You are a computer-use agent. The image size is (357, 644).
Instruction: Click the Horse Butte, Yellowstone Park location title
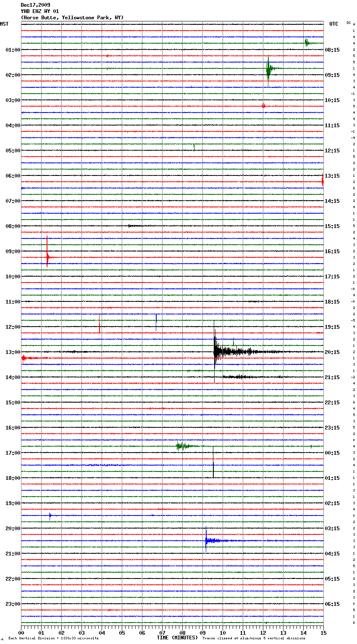click(x=72, y=18)
